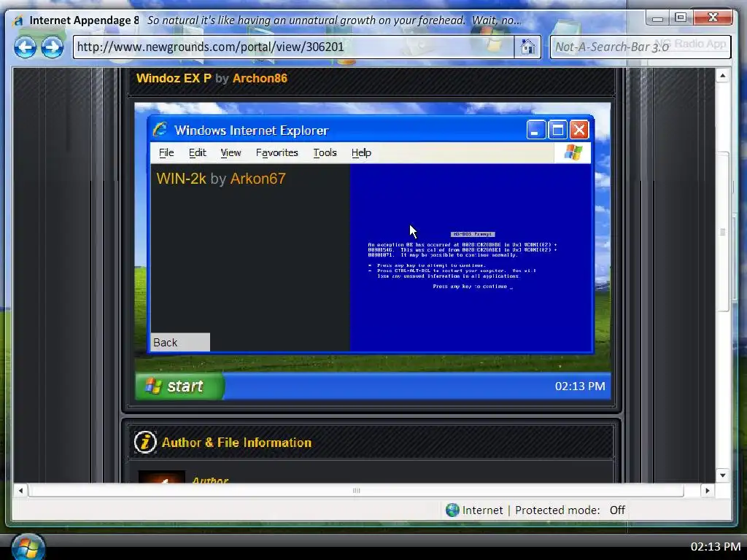Click the Vista taskbar clock at bottom right
Screen dimensions: 747x560
pyautogui.click(x=716, y=546)
